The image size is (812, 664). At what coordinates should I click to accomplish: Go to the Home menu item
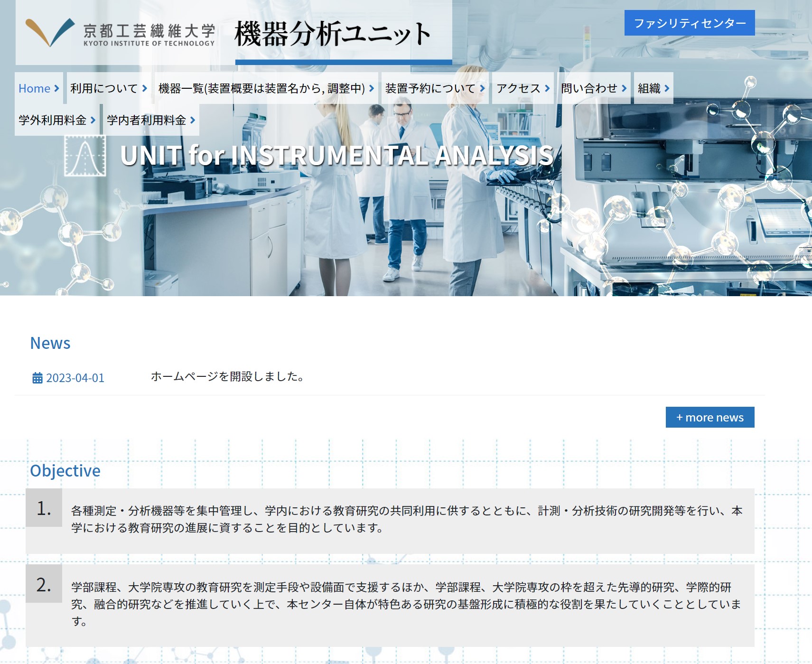pos(39,88)
